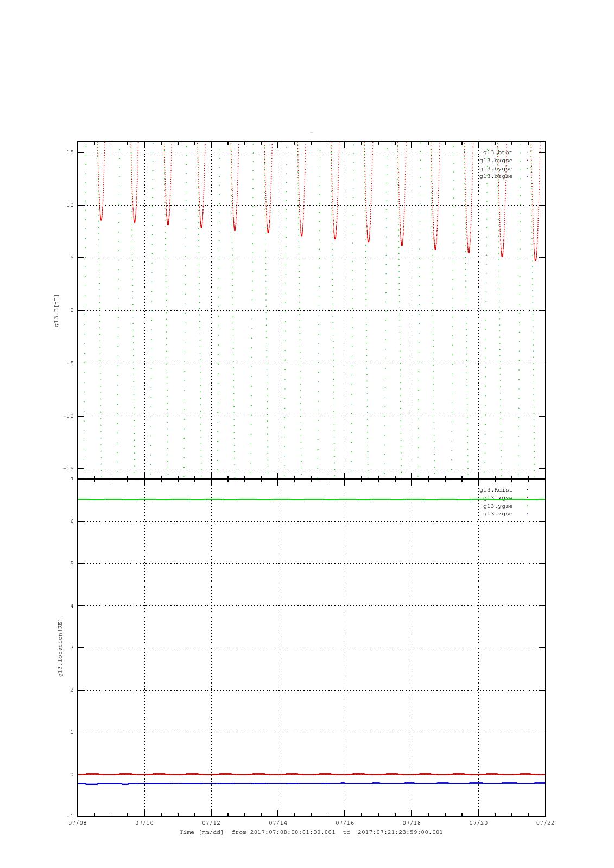The height and width of the screenshot is (868, 614).
Task: Click the g13.bygse legend label
Action: pyautogui.click(x=496, y=169)
